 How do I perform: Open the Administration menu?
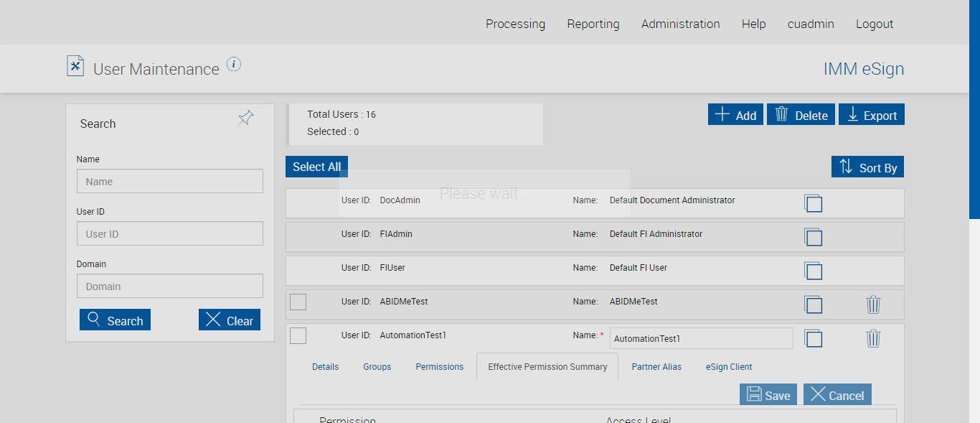[x=680, y=24]
